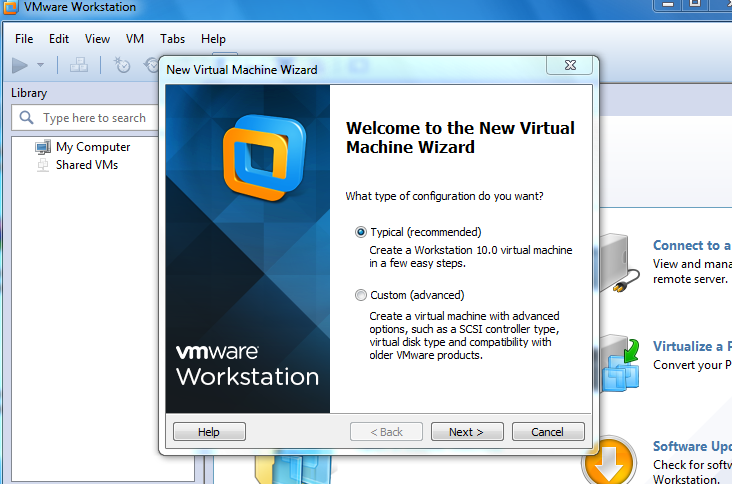Screen dimensions: 732x484
Task: Click the Next button in wizard
Action: [x=467, y=432]
